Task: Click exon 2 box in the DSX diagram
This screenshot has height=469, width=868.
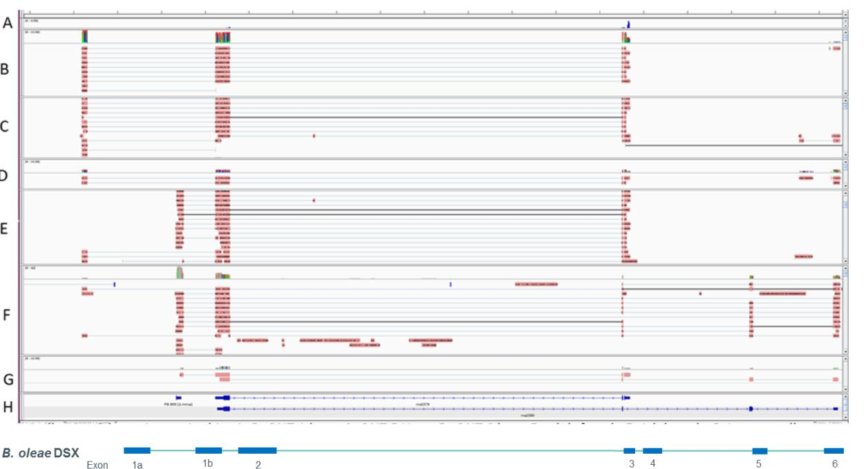Action: point(257,450)
